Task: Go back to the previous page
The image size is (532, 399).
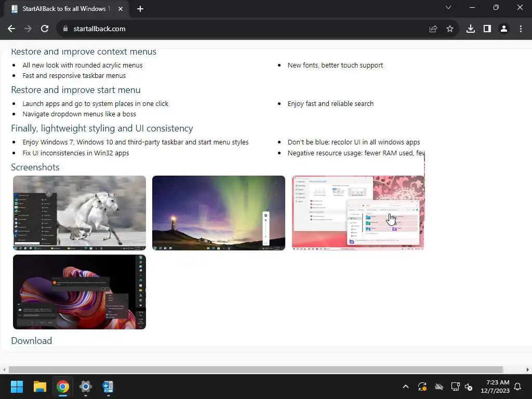Action: [x=11, y=29]
